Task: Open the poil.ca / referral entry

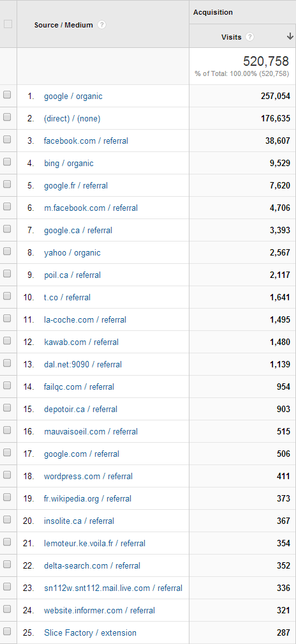Action: [73, 275]
